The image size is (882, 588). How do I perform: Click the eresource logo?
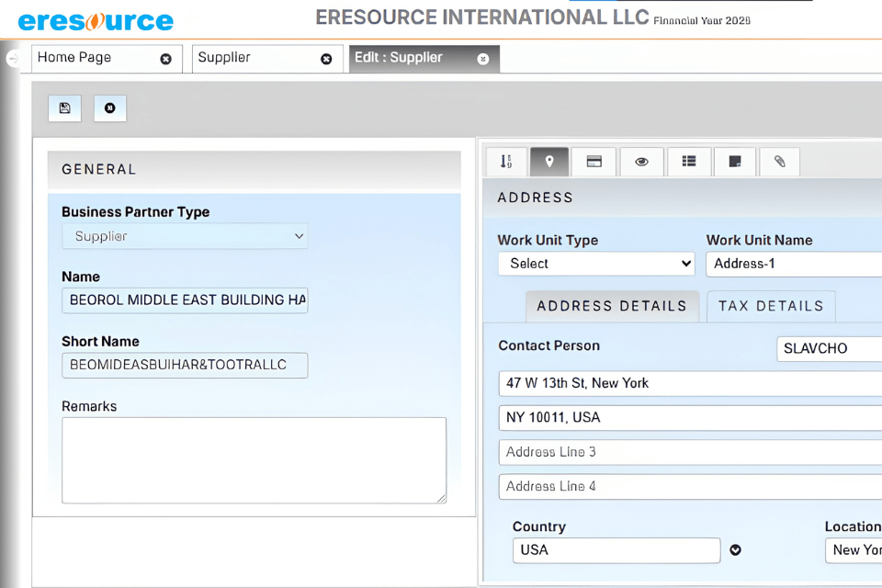(96, 21)
